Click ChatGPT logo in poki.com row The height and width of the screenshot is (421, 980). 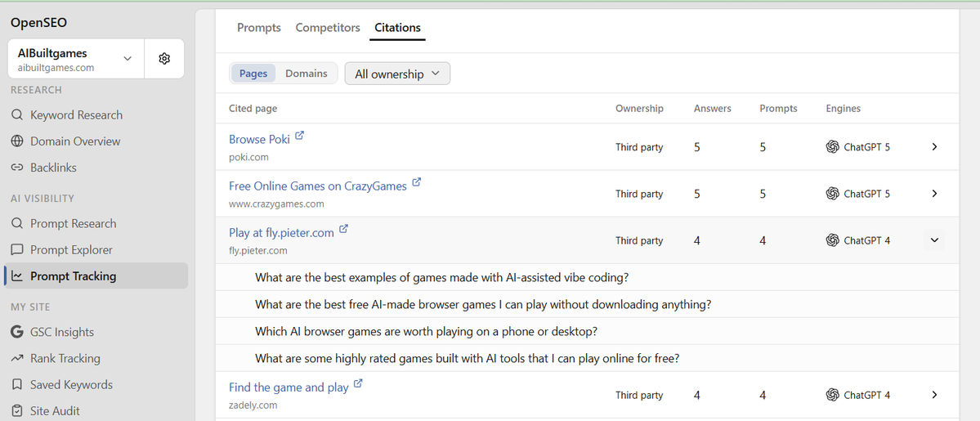(832, 147)
